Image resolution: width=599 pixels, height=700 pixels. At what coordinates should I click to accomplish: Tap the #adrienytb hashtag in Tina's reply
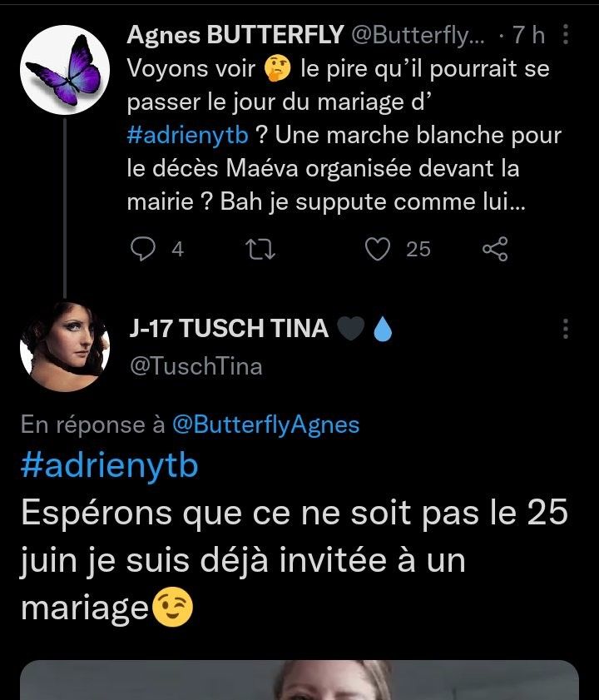(109, 465)
